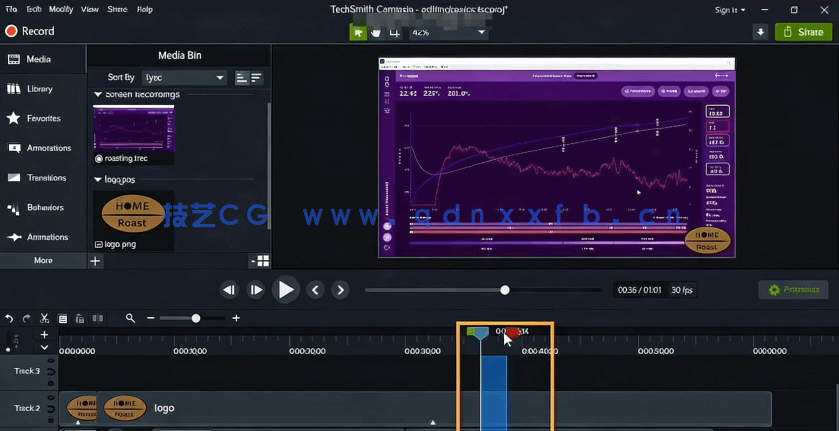Select the roasting.trec thumbnail

coord(133,128)
